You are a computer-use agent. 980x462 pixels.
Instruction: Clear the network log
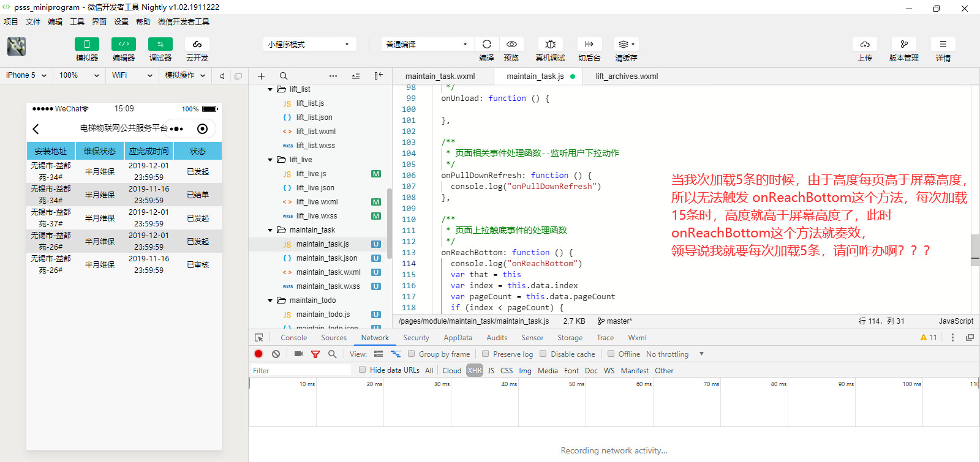276,354
